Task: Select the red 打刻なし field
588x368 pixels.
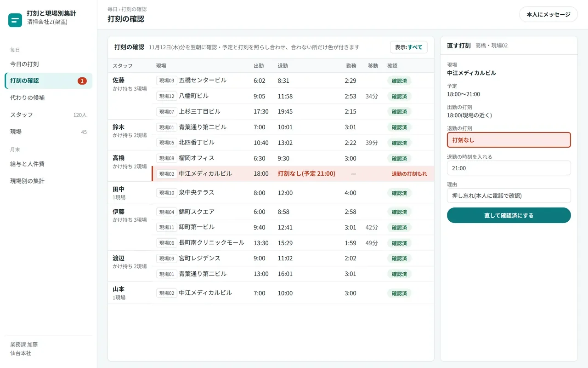Action: (x=509, y=140)
